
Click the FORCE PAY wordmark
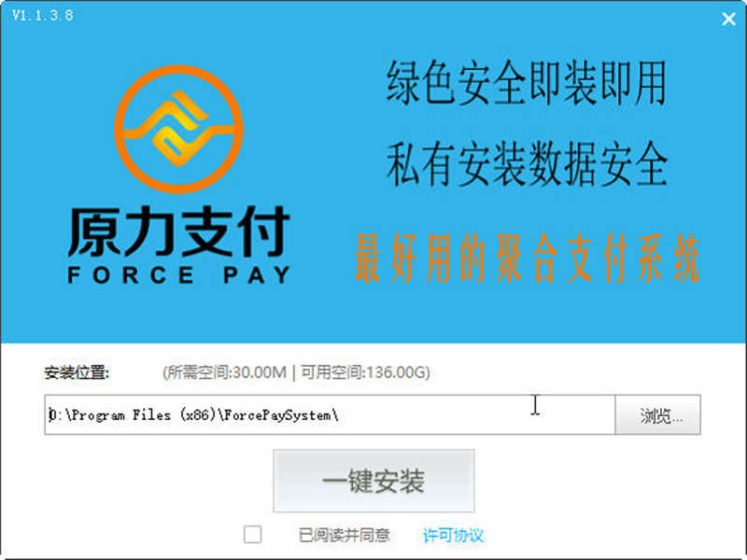point(179,275)
